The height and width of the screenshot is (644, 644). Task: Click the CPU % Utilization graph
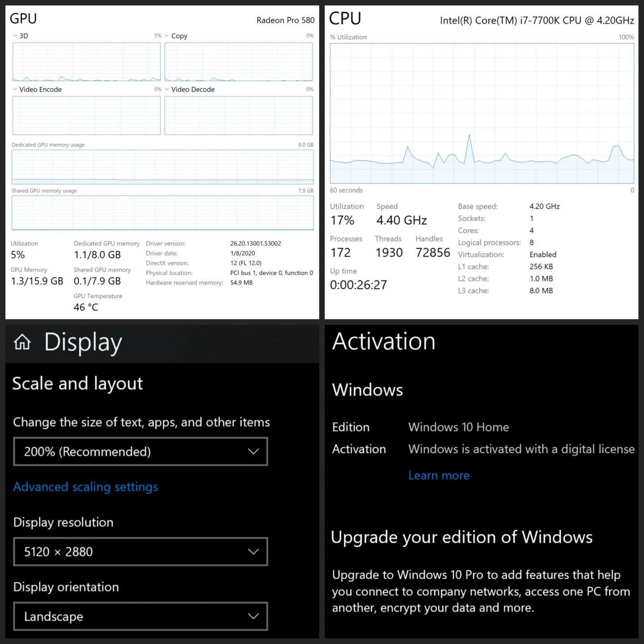482,113
